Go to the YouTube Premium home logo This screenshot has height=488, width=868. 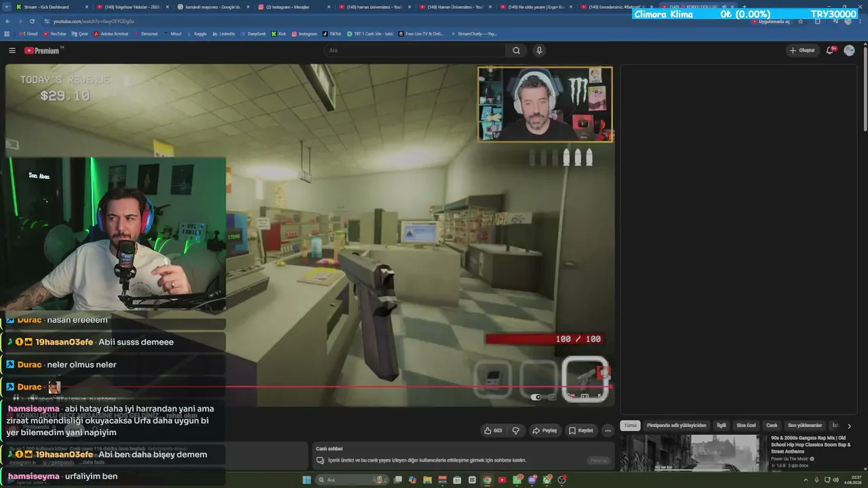[x=43, y=50]
